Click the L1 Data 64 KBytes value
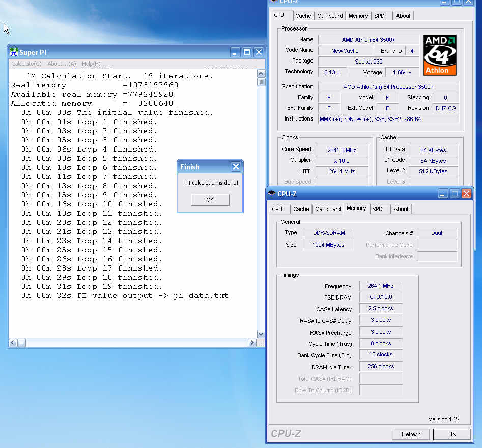 pyautogui.click(x=433, y=150)
